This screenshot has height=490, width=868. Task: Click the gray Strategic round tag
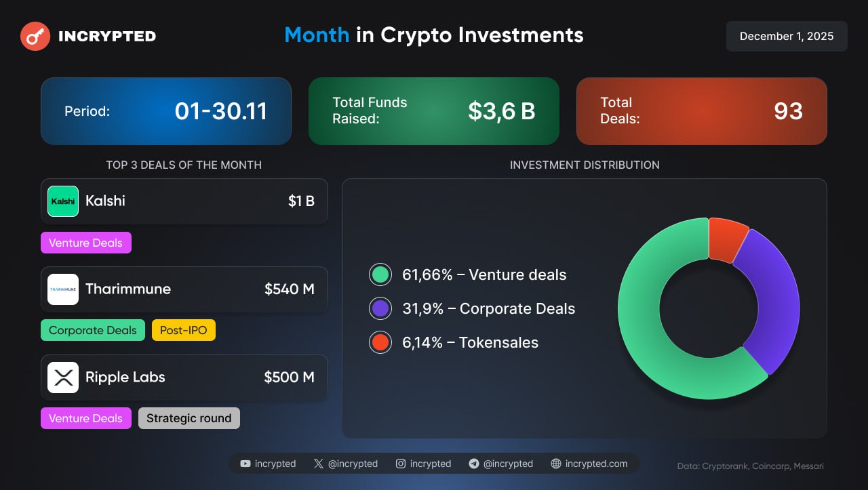(x=189, y=418)
